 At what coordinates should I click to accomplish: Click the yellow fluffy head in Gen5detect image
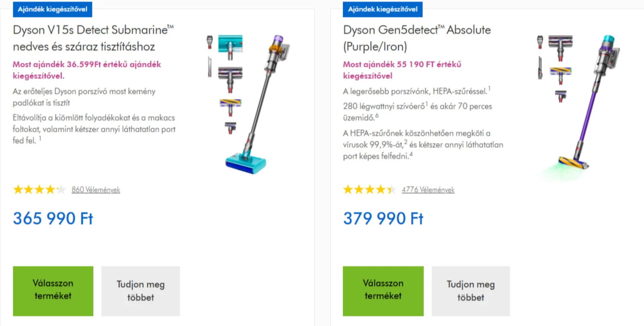(560, 74)
